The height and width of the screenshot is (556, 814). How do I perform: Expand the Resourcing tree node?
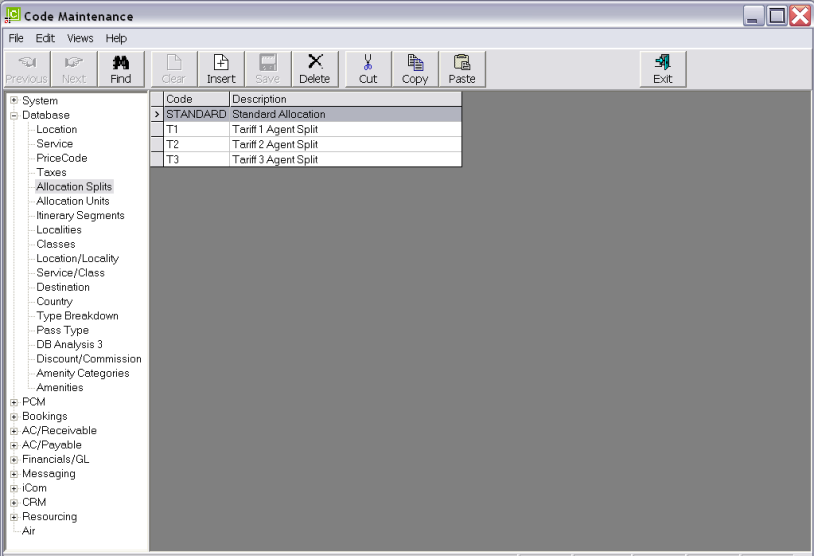pos(14,517)
